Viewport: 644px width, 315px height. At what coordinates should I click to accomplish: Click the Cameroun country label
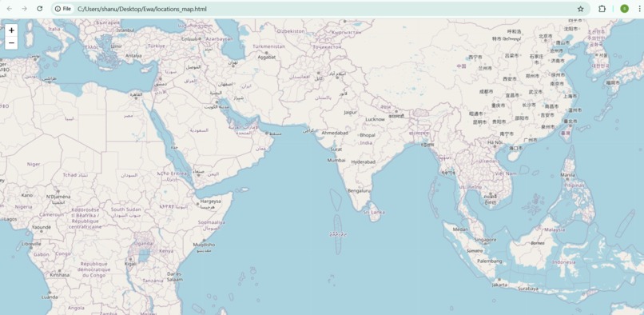tap(51, 214)
